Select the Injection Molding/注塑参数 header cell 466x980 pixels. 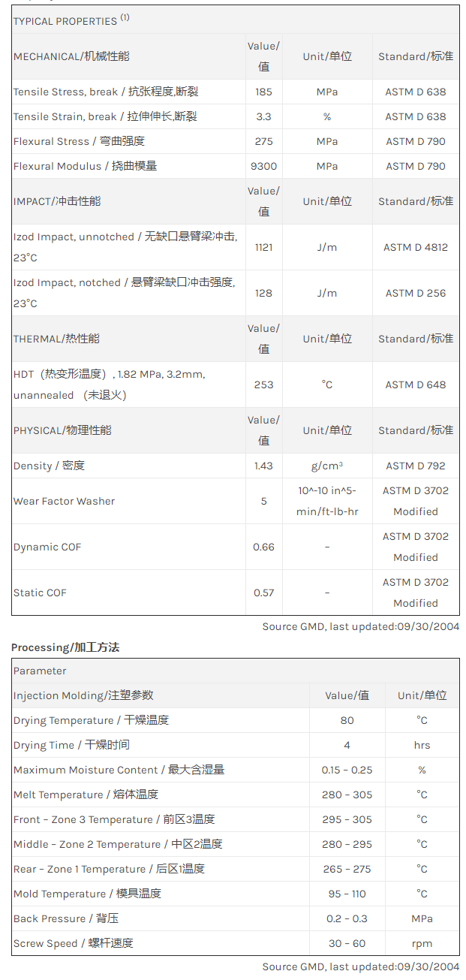(83, 695)
